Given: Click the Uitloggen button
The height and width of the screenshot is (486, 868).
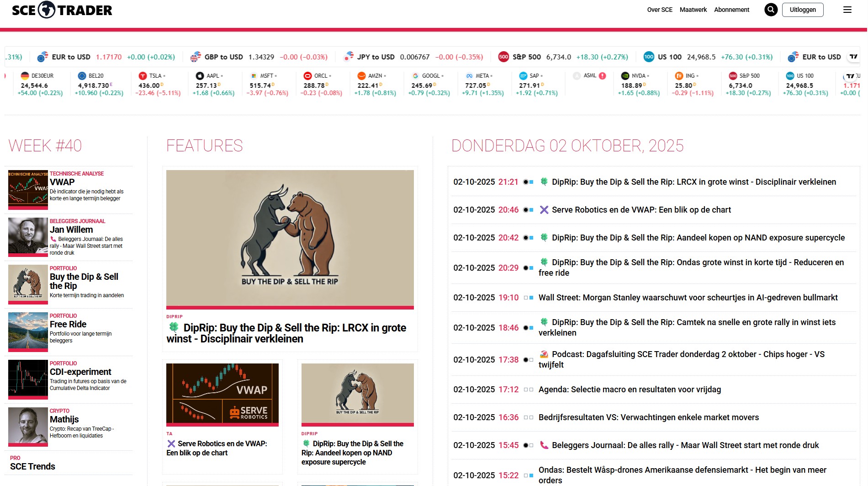Looking at the screenshot, I should [802, 10].
